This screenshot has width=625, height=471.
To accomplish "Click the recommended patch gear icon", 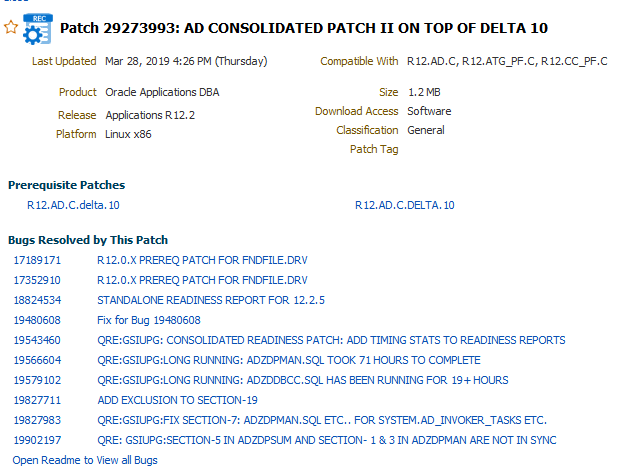I will (37, 30).
